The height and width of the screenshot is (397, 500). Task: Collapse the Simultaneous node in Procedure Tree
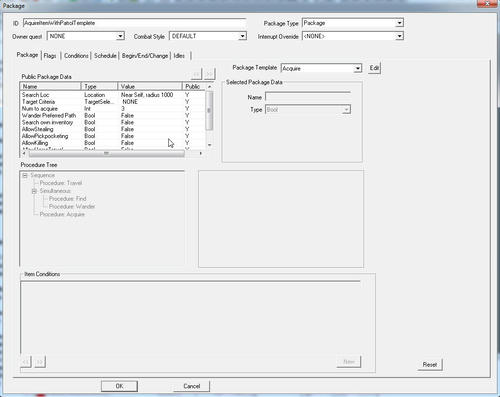34,191
